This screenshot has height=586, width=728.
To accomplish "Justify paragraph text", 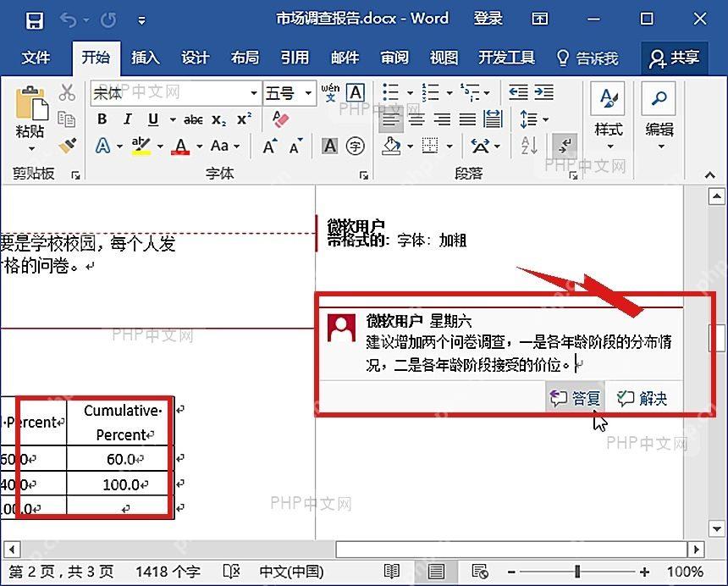I will (467, 119).
